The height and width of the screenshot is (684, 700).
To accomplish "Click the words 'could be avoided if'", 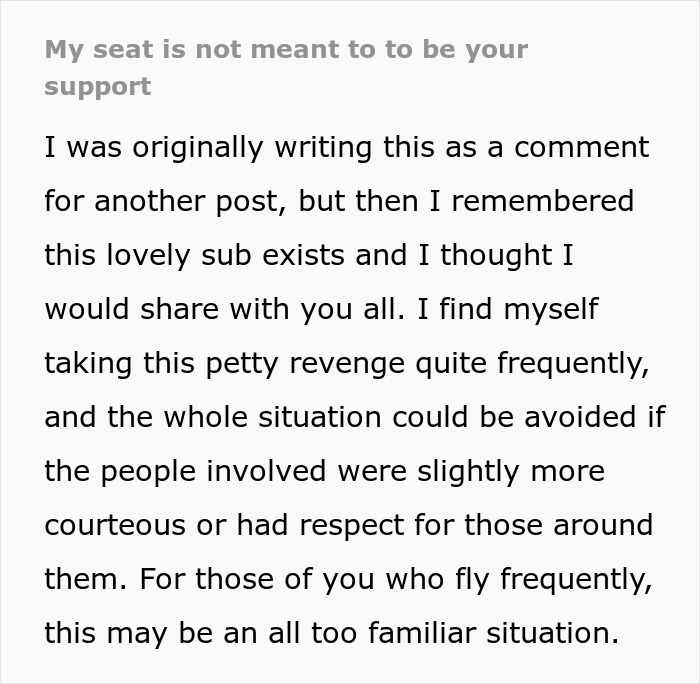I will coord(529,417).
